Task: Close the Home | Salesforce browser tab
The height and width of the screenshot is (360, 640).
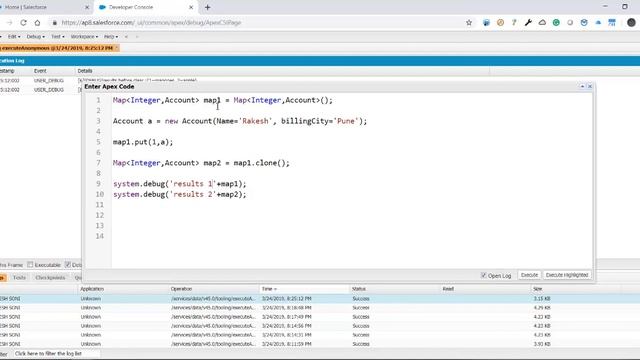Action: (x=87, y=7)
